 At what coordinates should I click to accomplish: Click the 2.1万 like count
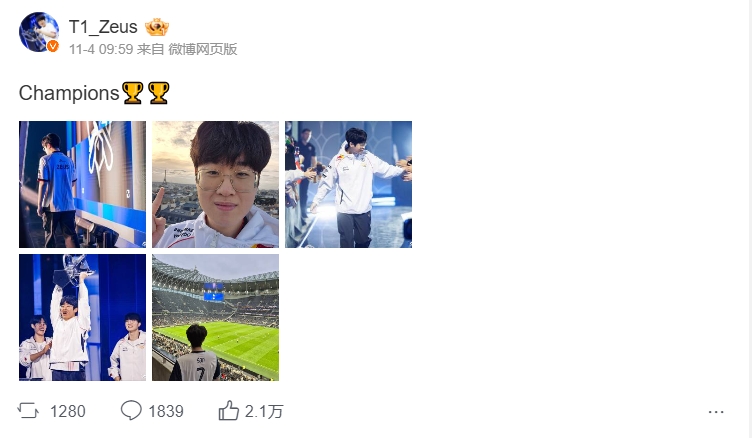[x=264, y=412]
